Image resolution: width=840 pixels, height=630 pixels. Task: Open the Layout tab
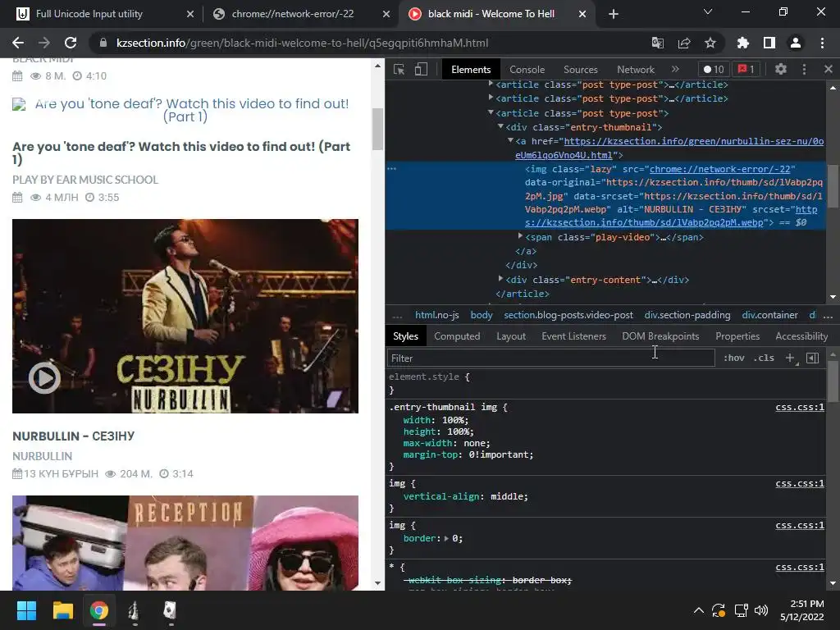pos(511,336)
